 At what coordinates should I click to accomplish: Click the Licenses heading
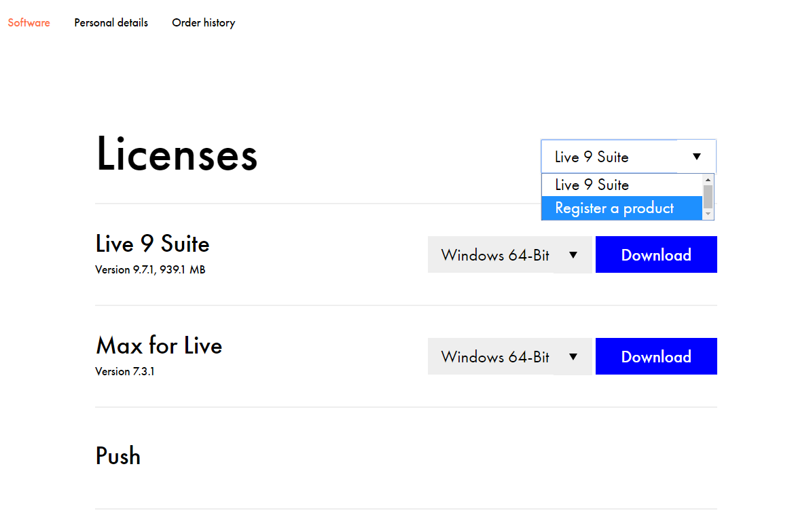tap(177, 154)
